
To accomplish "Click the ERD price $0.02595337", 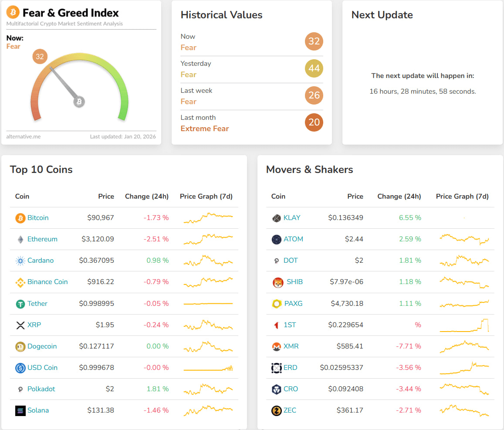I will [x=342, y=368].
